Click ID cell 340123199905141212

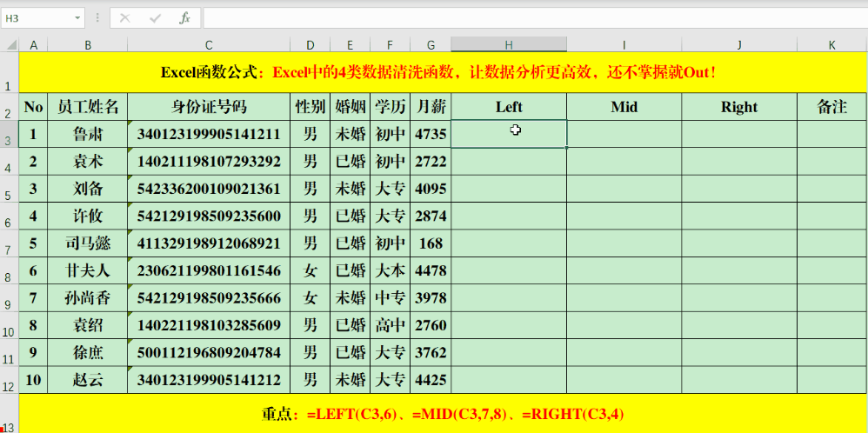click(209, 381)
